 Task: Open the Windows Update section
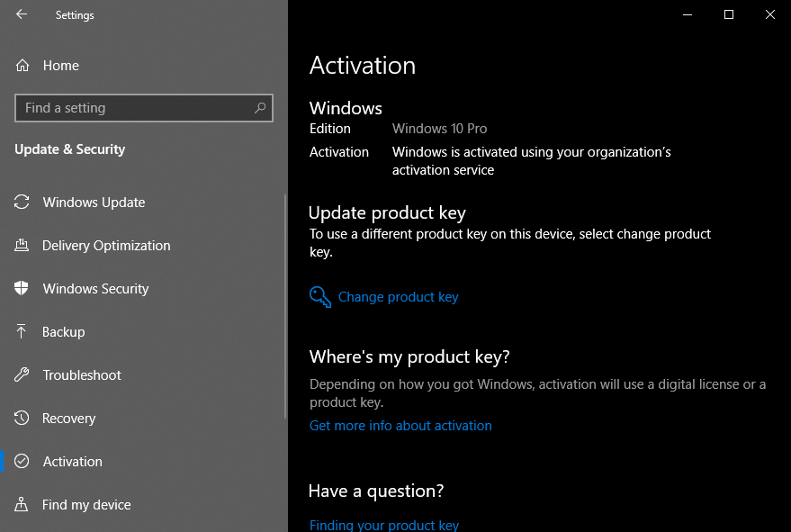click(144, 202)
